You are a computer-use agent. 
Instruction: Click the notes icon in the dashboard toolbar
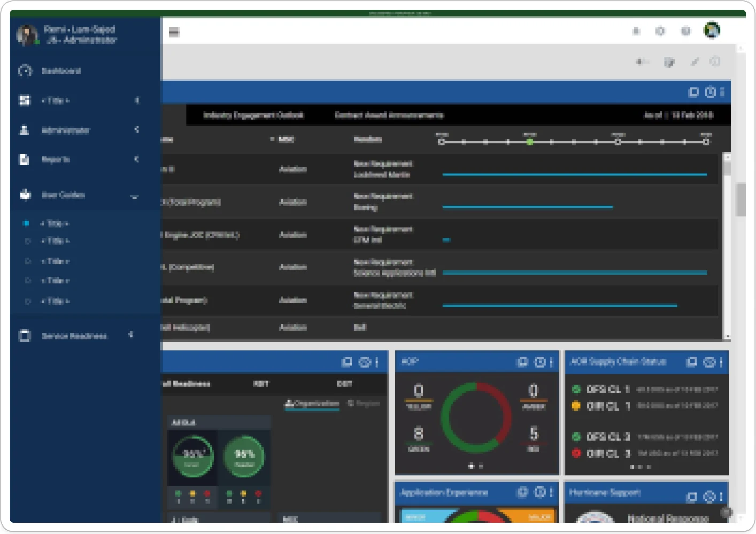pyautogui.click(x=669, y=63)
